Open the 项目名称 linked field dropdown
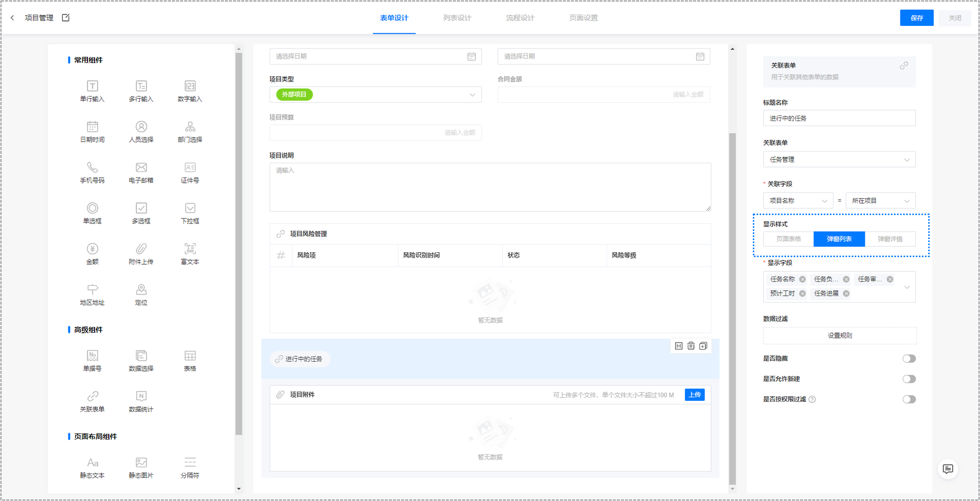This screenshot has height=501, width=980. pyautogui.click(x=798, y=200)
